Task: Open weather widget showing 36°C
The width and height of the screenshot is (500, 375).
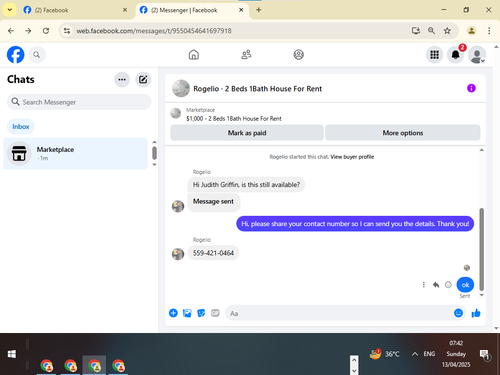Action: pos(384,354)
